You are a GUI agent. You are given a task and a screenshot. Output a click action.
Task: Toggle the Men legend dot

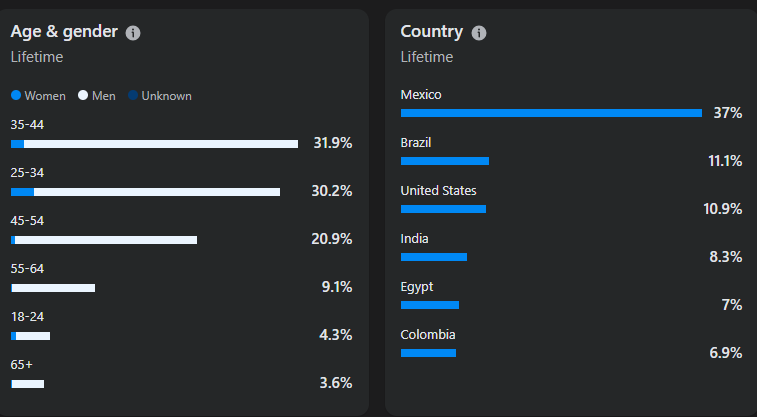(83, 96)
